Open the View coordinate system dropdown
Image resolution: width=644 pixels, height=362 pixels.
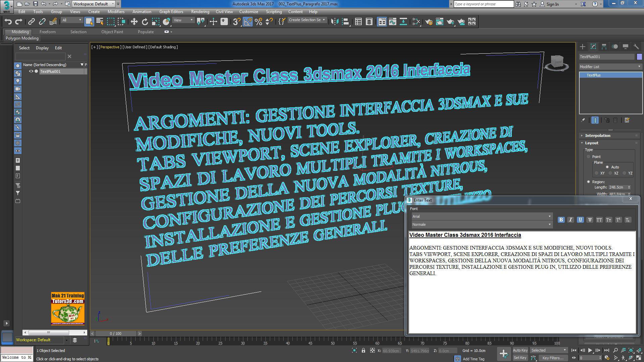(x=183, y=20)
